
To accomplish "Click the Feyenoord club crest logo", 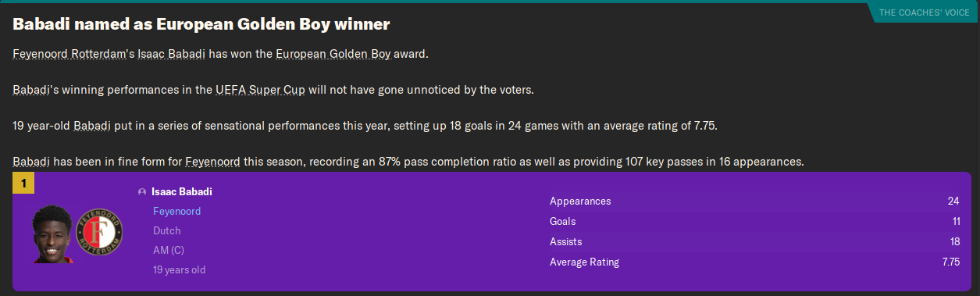I will [x=98, y=233].
